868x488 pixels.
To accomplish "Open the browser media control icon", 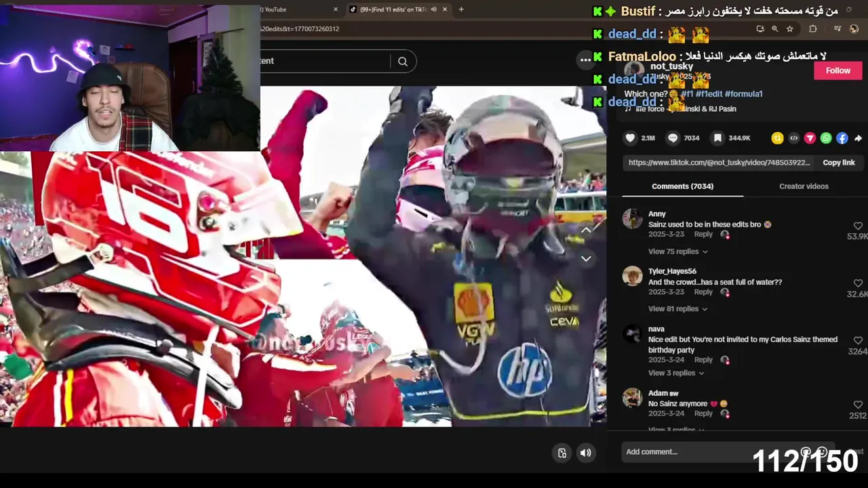I will point(837,29).
